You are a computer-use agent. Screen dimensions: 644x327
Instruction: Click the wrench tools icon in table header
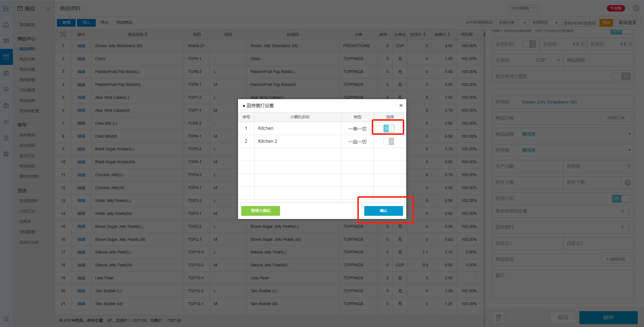(63, 34)
